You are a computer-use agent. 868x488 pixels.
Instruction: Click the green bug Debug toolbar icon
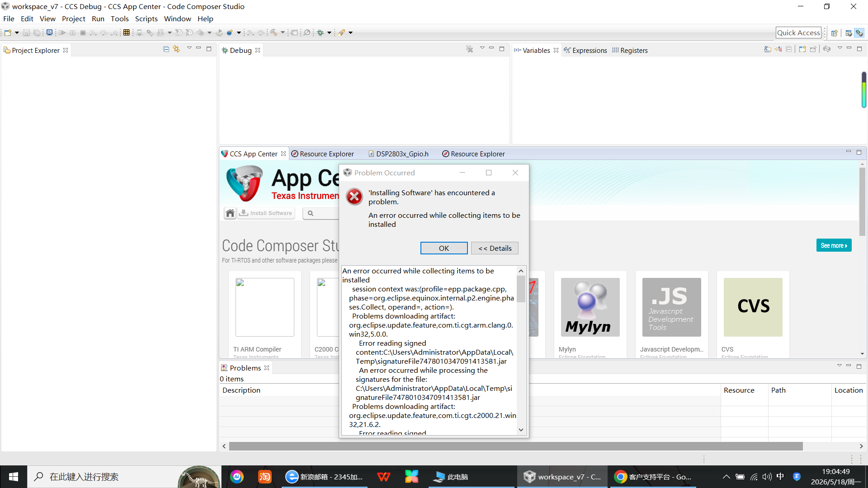pyautogui.click(x=321, y=33)
